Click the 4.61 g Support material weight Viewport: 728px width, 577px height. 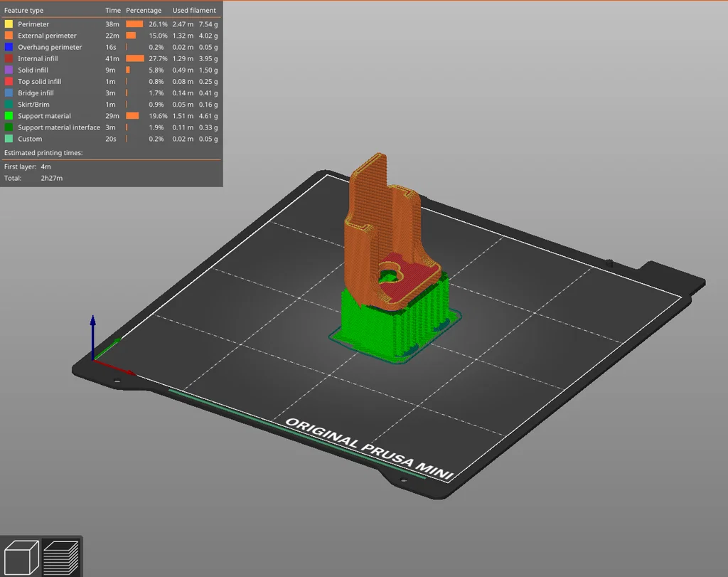[208, 116]
